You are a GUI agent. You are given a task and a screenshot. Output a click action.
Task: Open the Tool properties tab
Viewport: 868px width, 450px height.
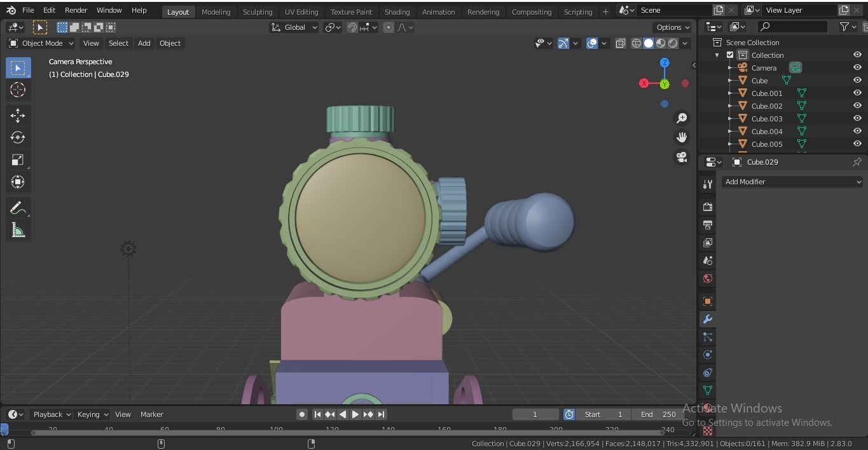708,184
